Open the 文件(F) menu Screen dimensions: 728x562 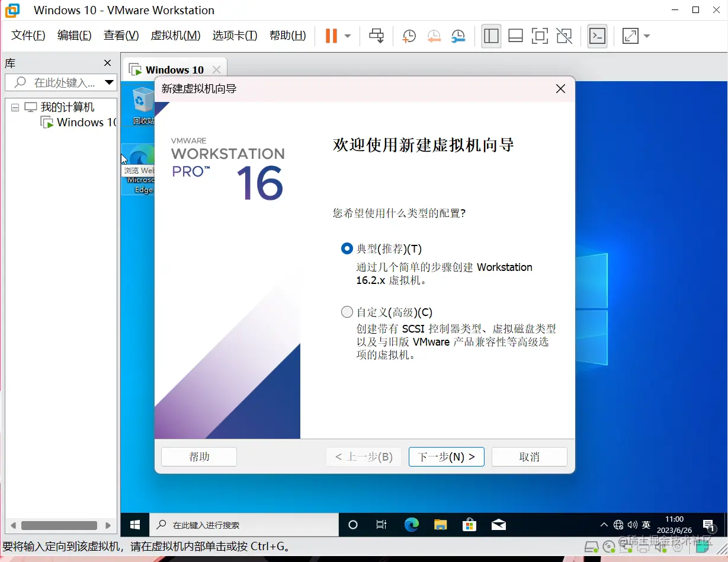(x=28, y=36)
